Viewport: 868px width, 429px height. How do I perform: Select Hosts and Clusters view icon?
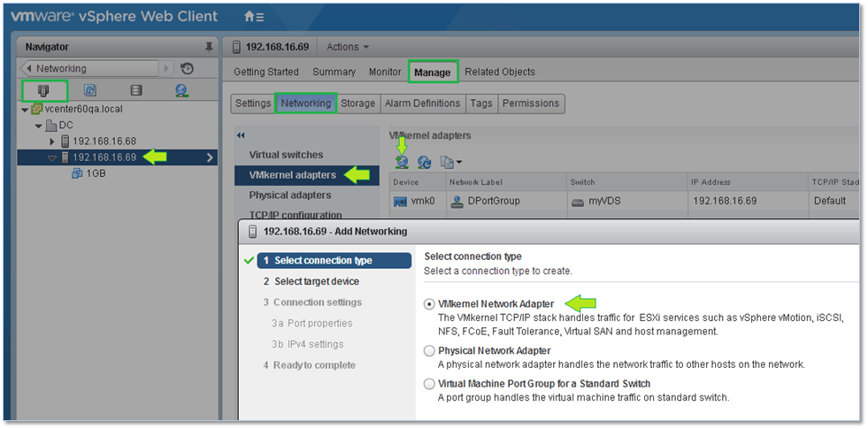[44, 91]
